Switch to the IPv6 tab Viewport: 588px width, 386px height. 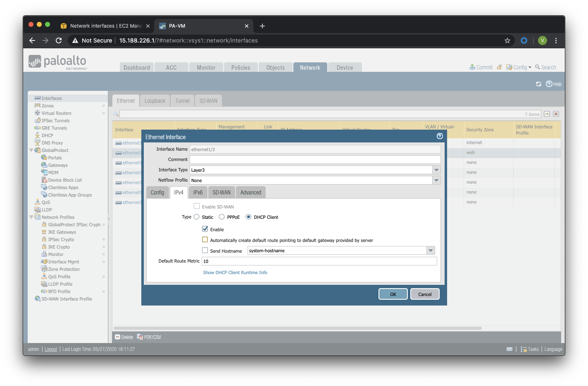tap(198, 192)
